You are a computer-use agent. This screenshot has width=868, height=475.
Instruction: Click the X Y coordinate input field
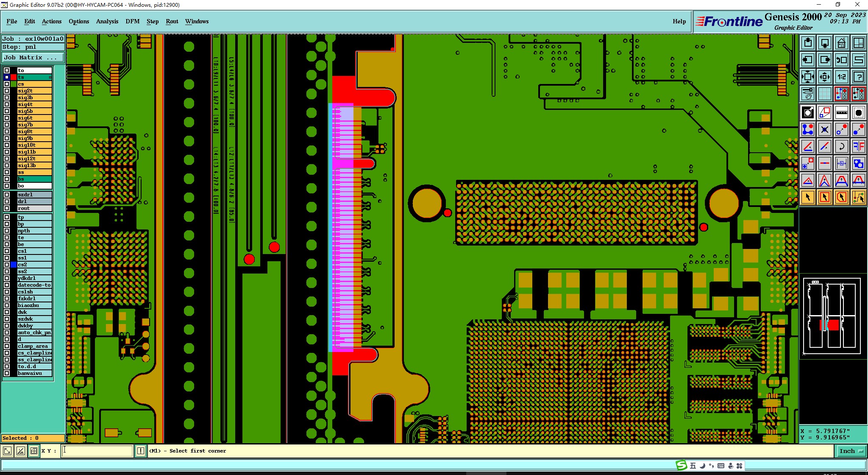point(97,451)
